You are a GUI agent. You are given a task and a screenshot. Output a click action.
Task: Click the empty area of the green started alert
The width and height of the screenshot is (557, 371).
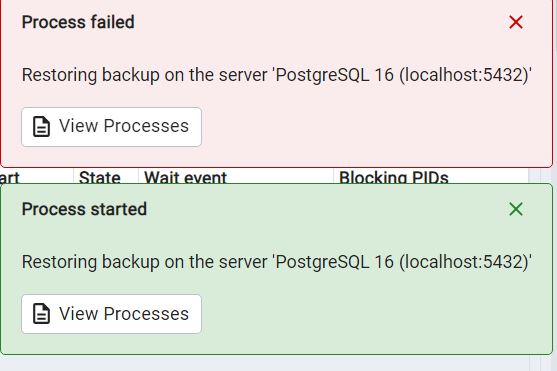pos(373,314)
